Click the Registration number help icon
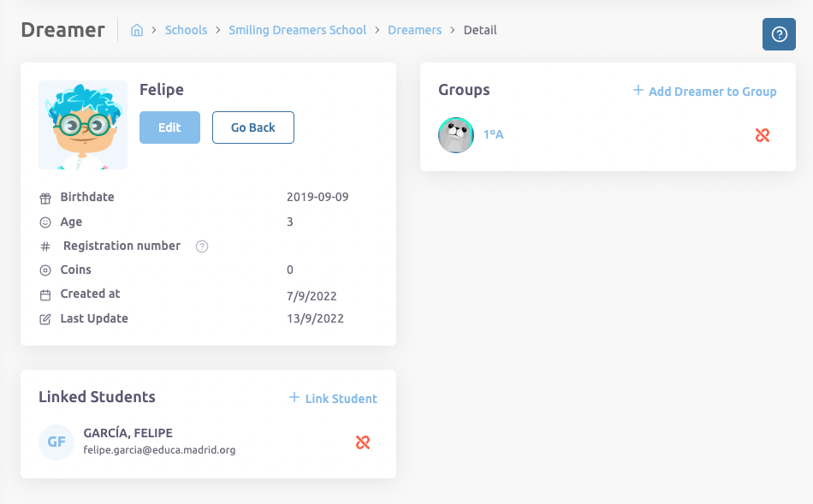Image resolution: width=813 pixels, height=504 pixels. [x=202, y=246]
